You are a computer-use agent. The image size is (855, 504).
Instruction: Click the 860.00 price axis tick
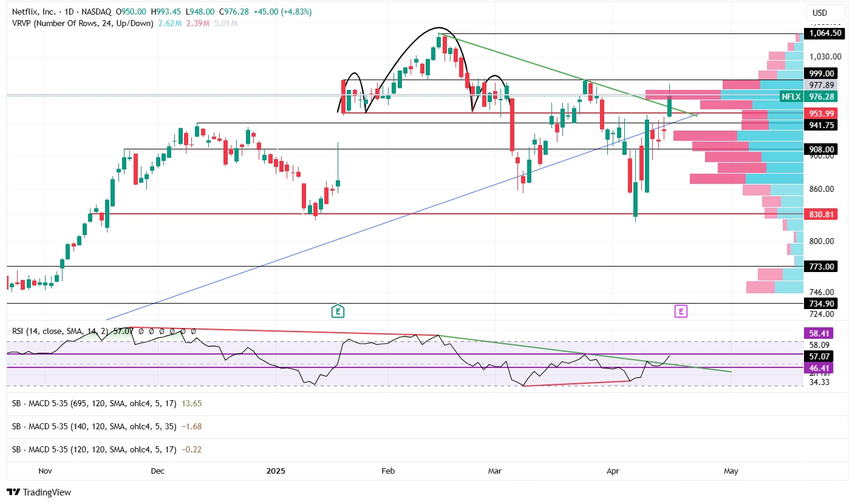tap(822, 189)
